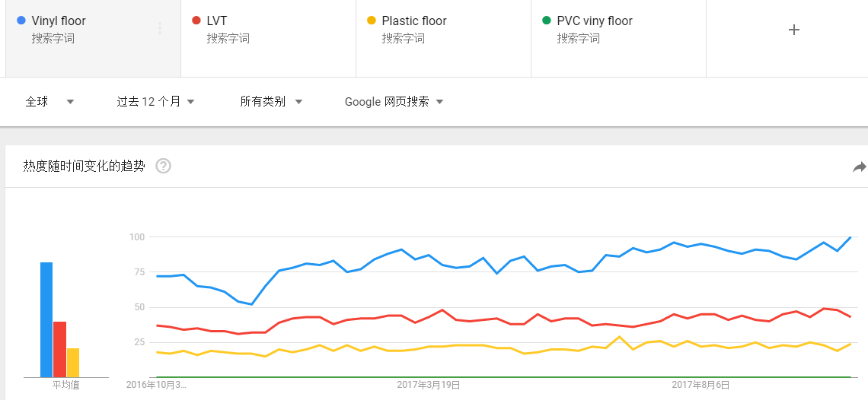Click the blue average bar
This screenshot has width=868, height=400.
[46, 320]
